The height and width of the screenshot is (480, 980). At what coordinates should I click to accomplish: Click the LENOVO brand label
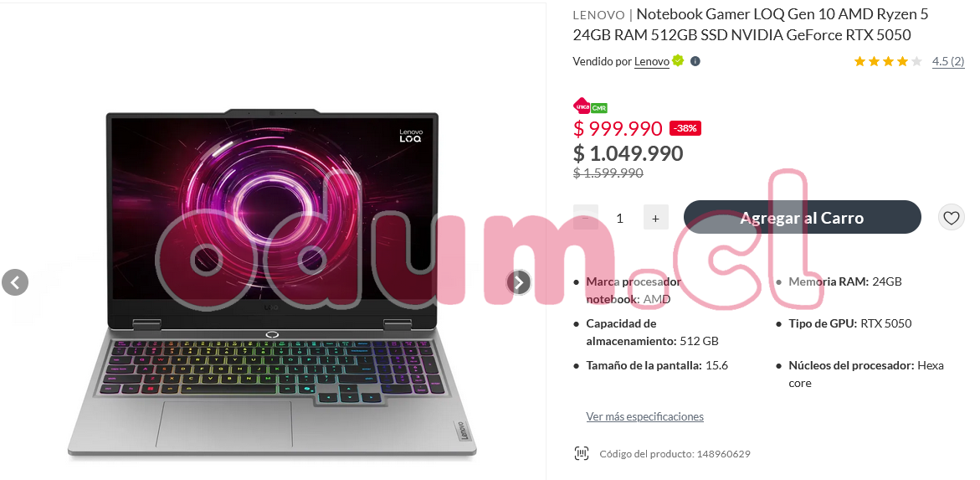coord(598,14)
